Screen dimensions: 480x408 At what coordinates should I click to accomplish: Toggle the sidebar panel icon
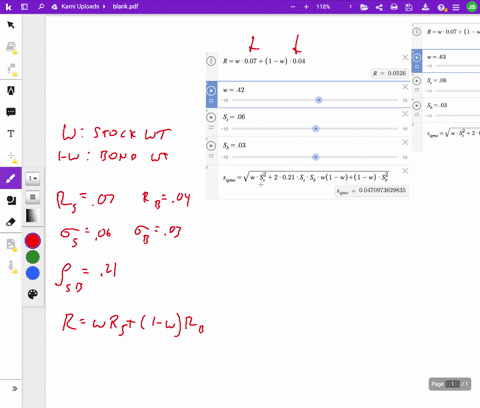(x=24, y=7)
